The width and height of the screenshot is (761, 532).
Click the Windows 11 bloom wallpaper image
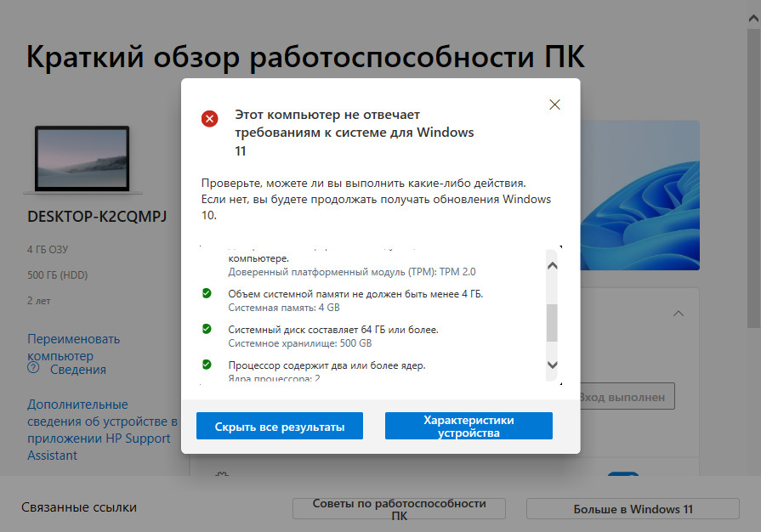639,195
